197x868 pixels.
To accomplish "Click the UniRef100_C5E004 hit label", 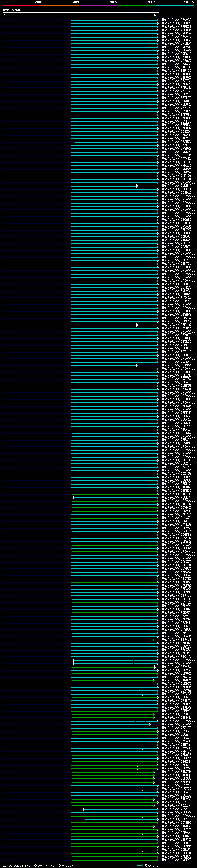I will coord(177,833).
